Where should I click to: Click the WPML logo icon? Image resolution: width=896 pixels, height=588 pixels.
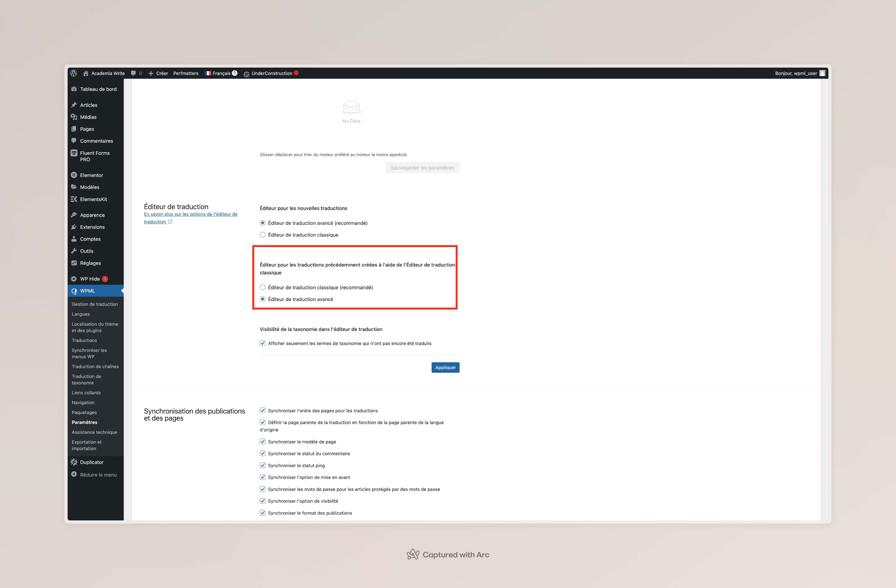(x=74, y=291)
